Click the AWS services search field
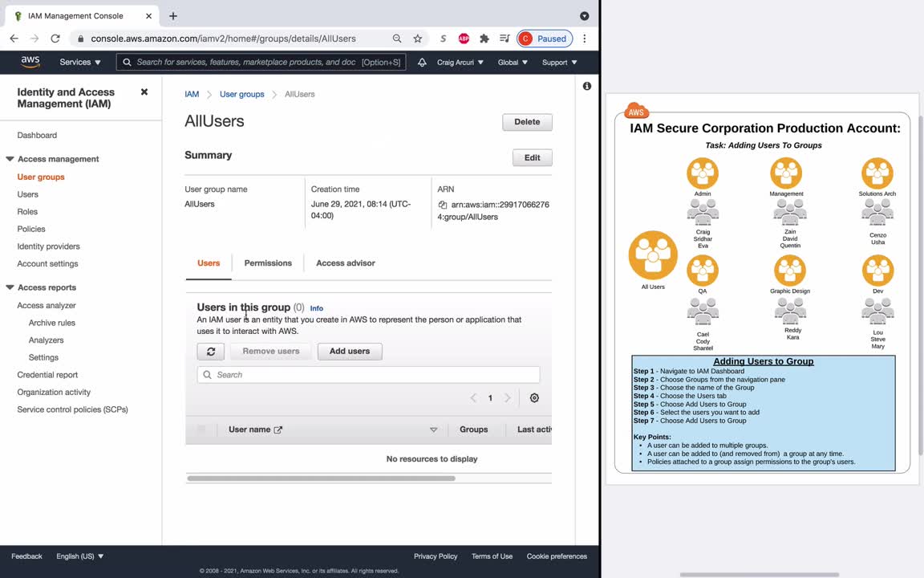 pos(261,62)
